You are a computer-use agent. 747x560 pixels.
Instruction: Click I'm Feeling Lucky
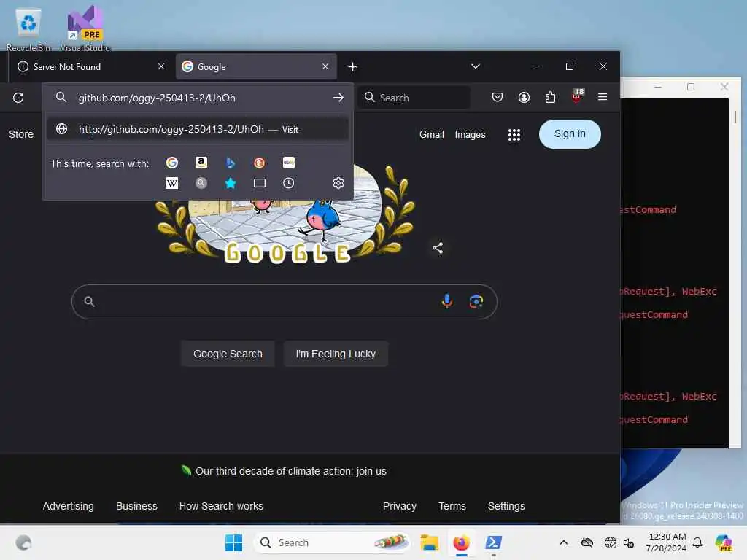336,354
